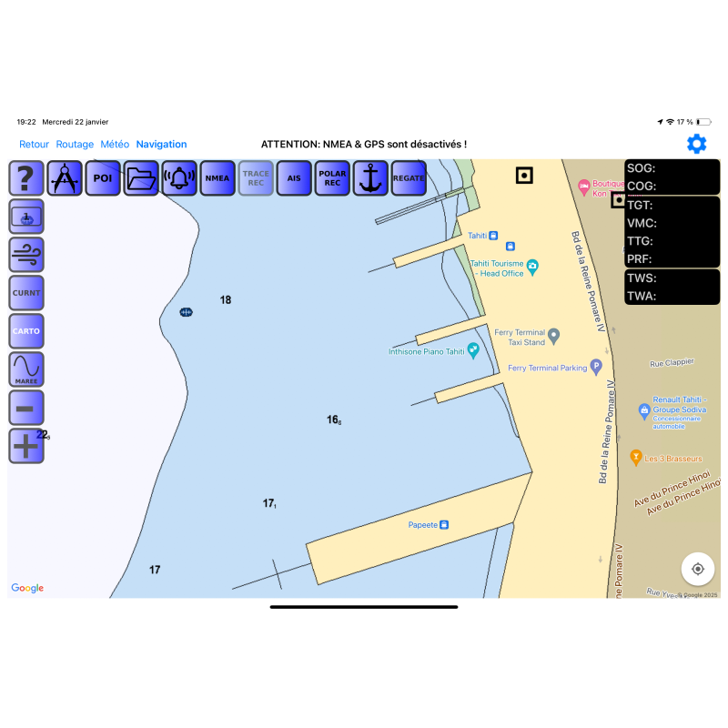Select the compass divider measuring tool
This screenshot has width=728, height=728.
tap(65, 178)
